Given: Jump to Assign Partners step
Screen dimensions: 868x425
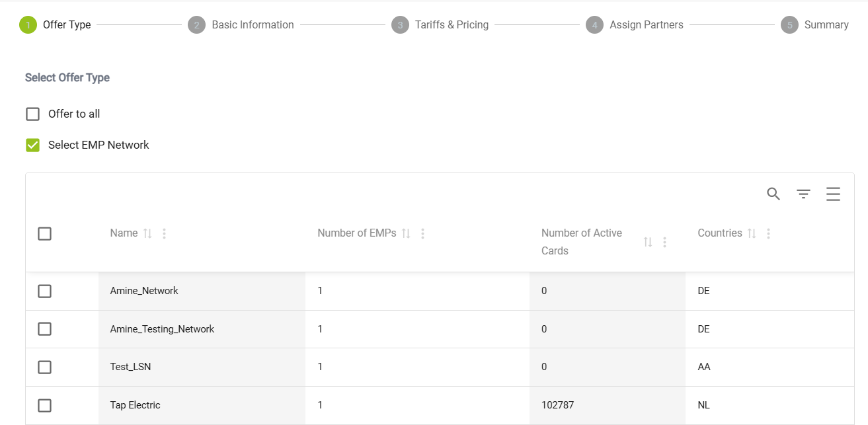Looking at the screenshot, I should tap(646, 25).
